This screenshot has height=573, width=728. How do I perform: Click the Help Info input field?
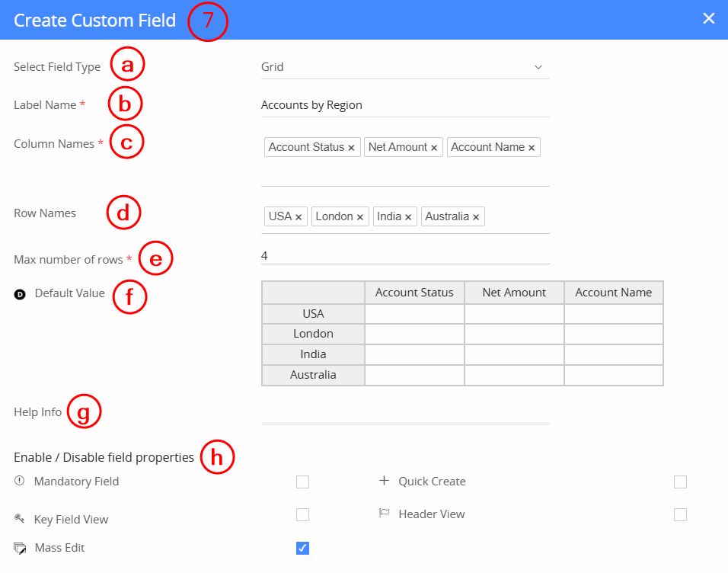click(x=404, y=413)
